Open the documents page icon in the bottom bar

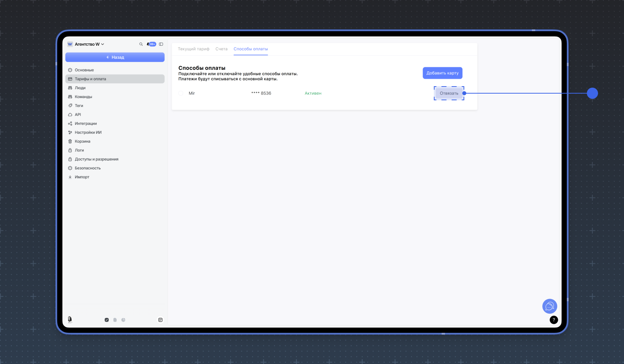click(x=115, y=320)
